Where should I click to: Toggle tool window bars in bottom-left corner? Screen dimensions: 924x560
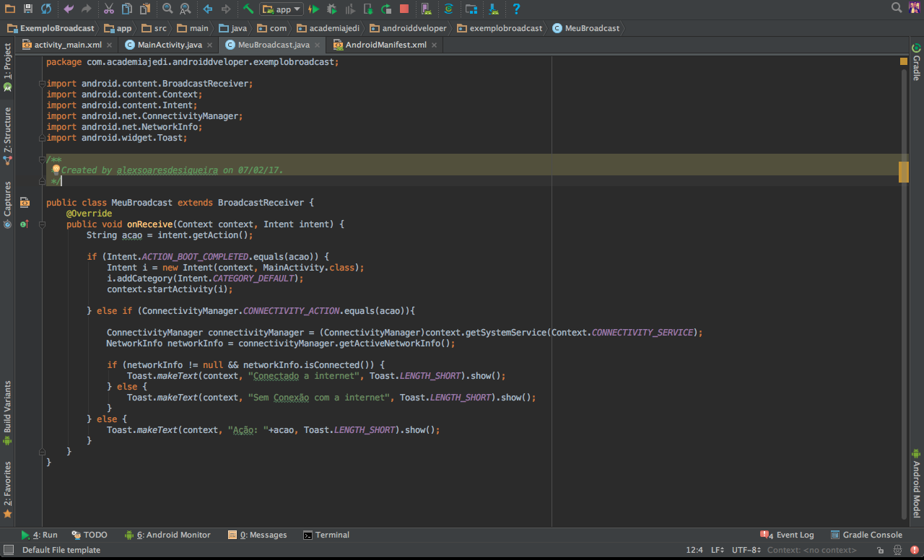tap(8, 550)
